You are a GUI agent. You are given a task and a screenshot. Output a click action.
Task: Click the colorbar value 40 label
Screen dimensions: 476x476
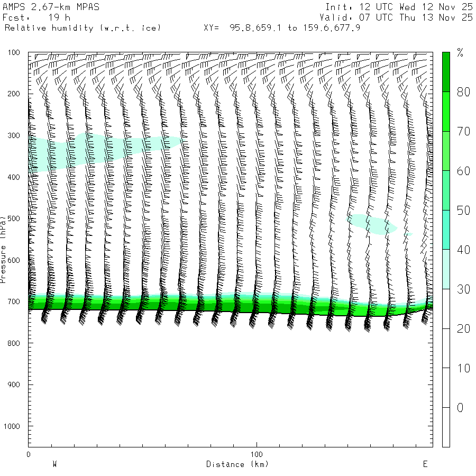463,250
